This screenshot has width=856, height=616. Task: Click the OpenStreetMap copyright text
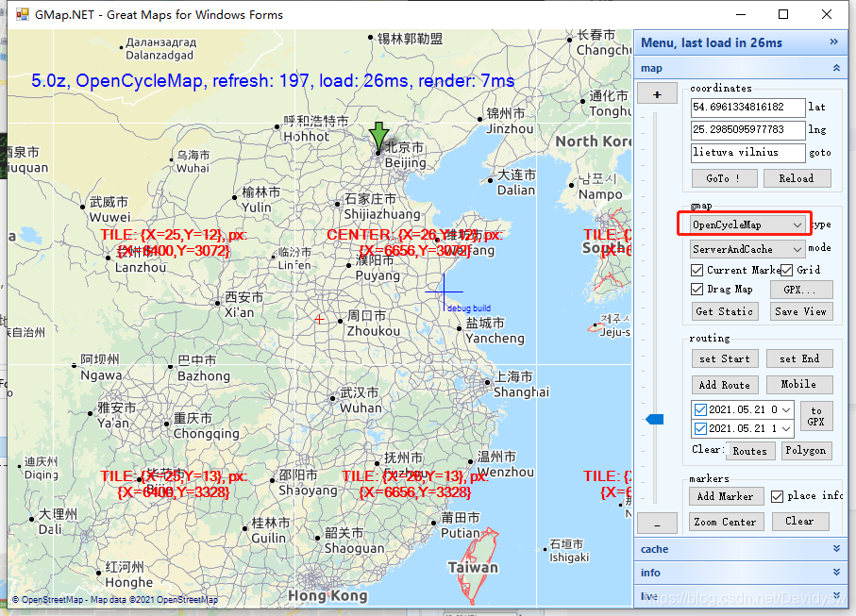(115, 600)
